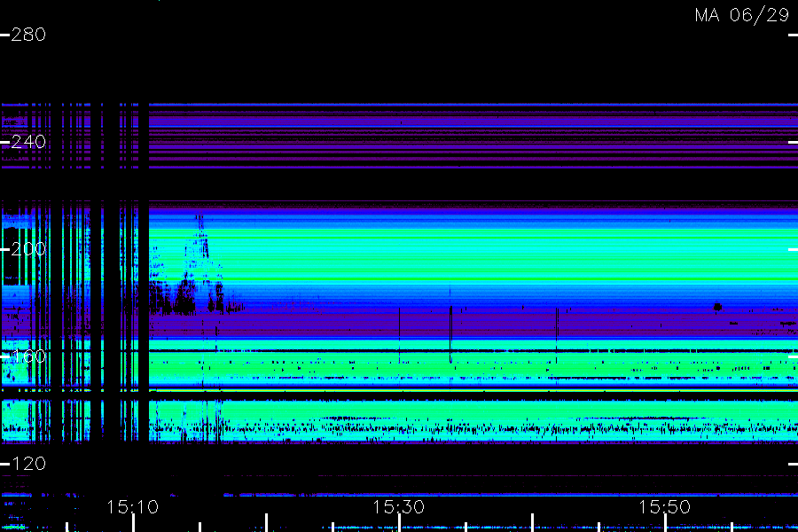Click the tick mark below 15:30

pyautogui.click(x=400, y=523)
